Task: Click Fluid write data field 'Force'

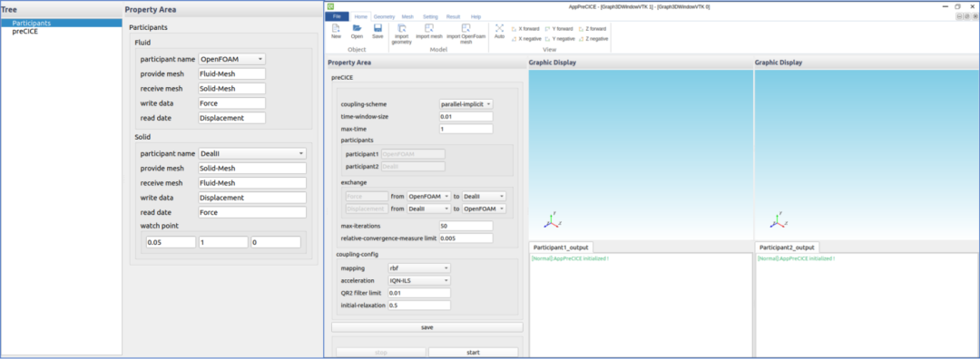Action: click(x=232, y=103)
